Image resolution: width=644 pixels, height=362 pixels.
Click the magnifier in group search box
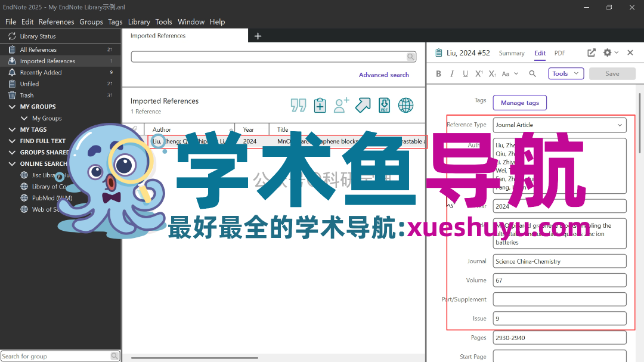tap(114, 356)
